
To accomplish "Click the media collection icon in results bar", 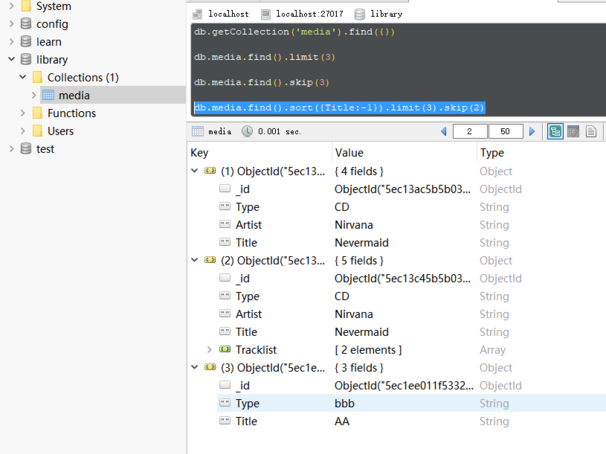I will [197, 131].
